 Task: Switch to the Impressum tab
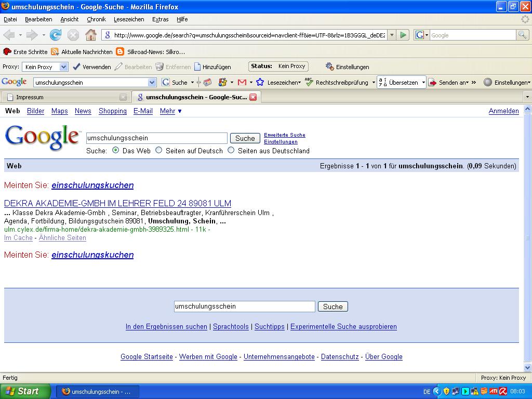click(62, 97)
